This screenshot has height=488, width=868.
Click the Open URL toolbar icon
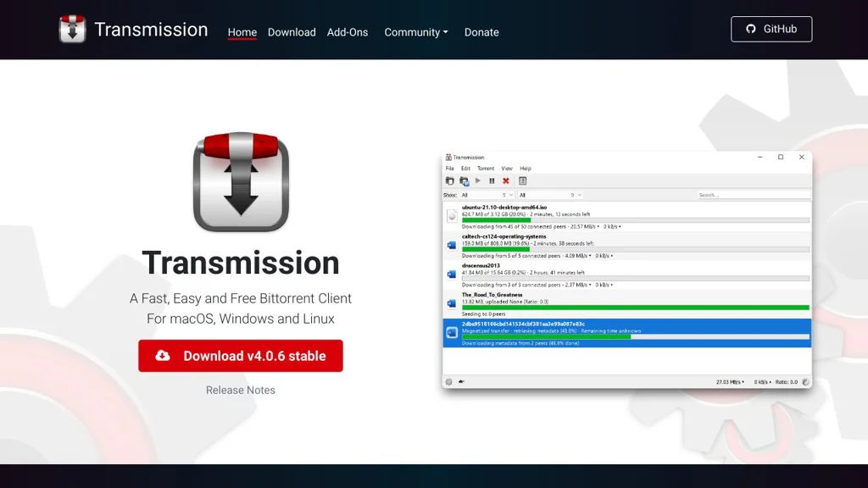tap(464, 181)
